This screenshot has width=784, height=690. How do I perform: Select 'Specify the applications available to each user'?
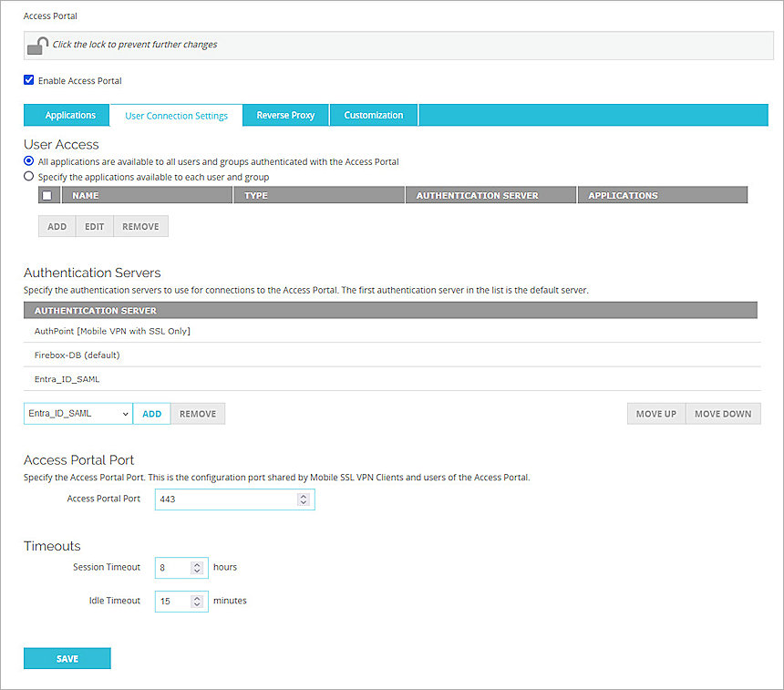point(28,177)
